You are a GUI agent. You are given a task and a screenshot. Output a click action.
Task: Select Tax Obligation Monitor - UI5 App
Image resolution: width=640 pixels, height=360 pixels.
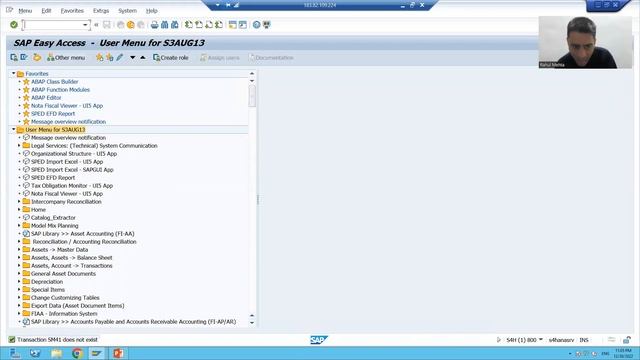[72, 185]
